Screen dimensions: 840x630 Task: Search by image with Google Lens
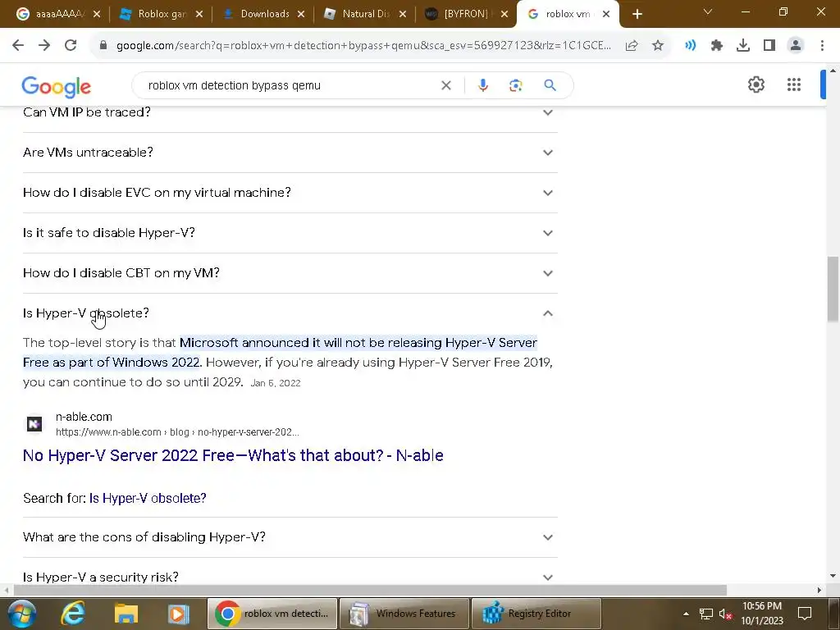[x=515, y=85]
